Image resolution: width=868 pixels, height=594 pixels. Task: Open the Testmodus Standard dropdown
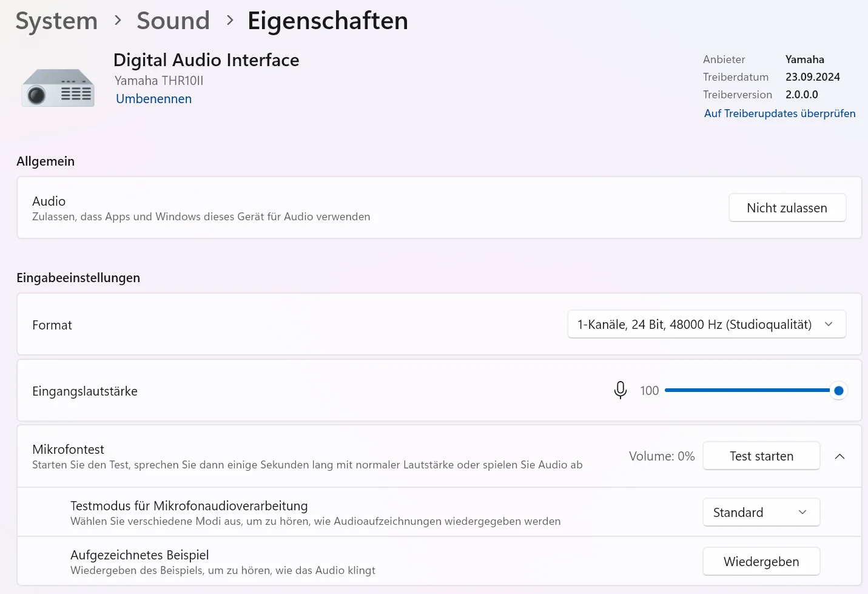pyautogui.click(x=761, y=513)
